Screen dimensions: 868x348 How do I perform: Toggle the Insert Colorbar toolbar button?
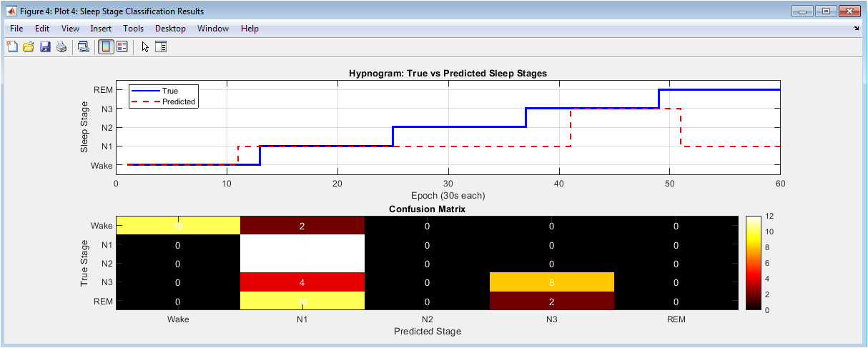pyautogui.click(x=106, y=47)
